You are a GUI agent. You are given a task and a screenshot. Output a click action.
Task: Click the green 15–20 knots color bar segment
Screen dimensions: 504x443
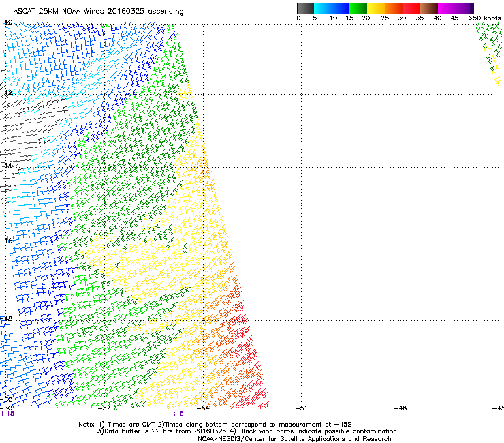click(358, 8)
